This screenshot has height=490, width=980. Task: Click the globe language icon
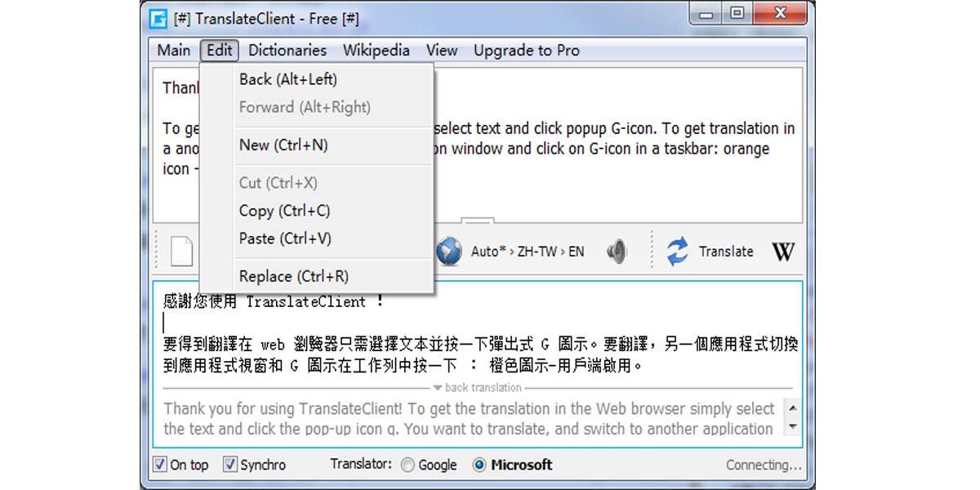[x=448, y=252]
